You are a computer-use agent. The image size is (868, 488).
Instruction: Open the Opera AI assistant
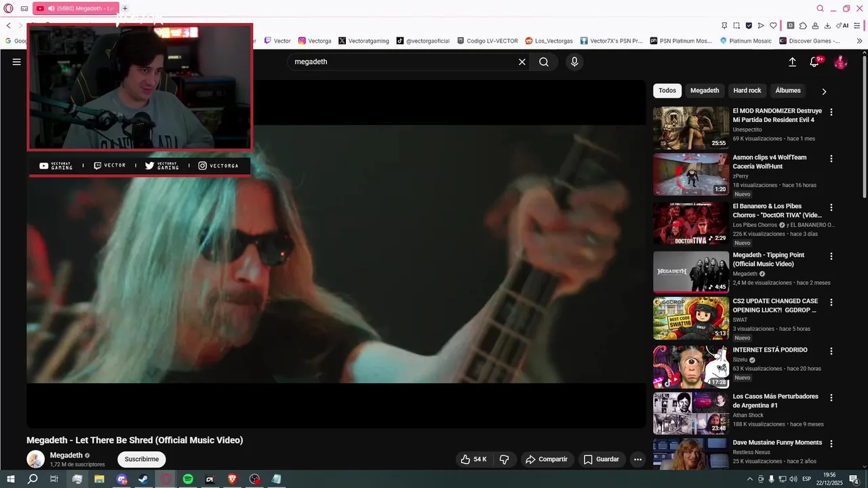(842, 26)
